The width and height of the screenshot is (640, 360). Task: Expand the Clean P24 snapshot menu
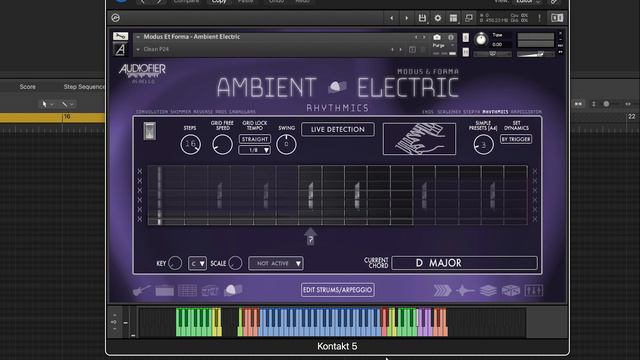click(138, 49)
